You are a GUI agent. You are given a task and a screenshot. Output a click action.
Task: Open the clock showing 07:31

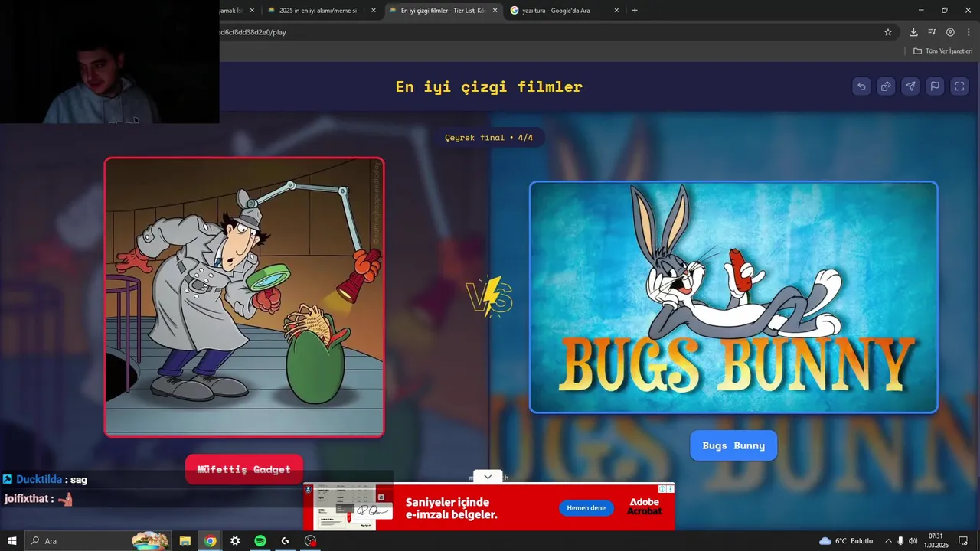936,540
